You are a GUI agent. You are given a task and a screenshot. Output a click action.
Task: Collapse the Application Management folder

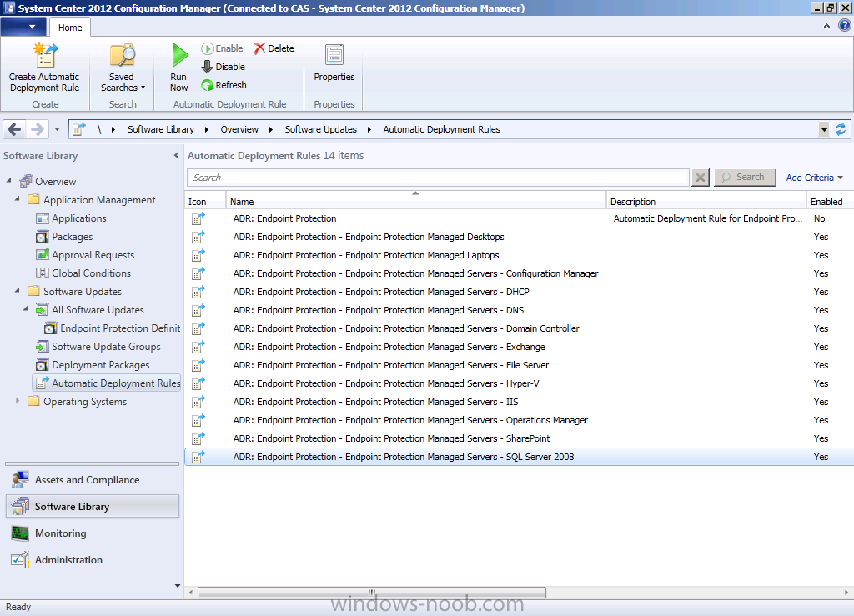[x=17, y=198]
